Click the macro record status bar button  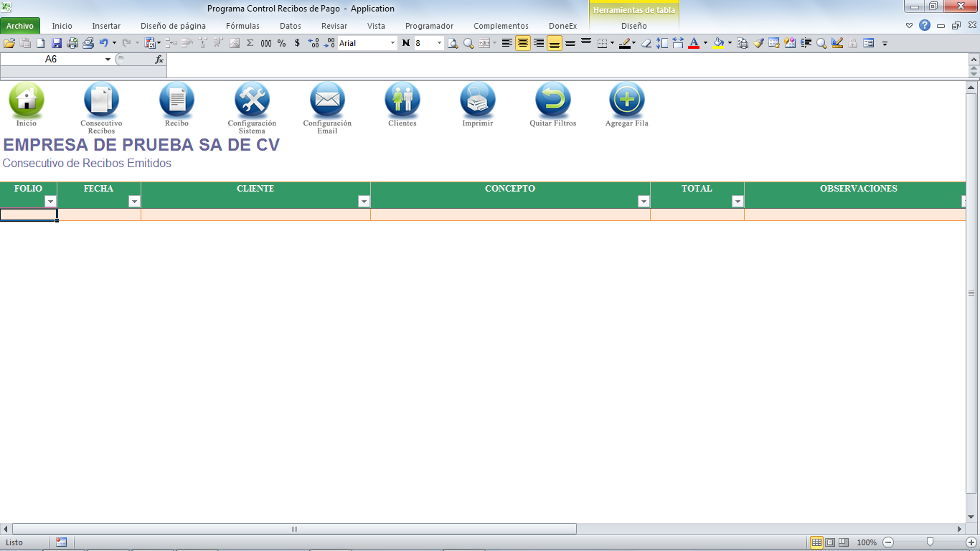pyautogui.click(x=61, y=542)
